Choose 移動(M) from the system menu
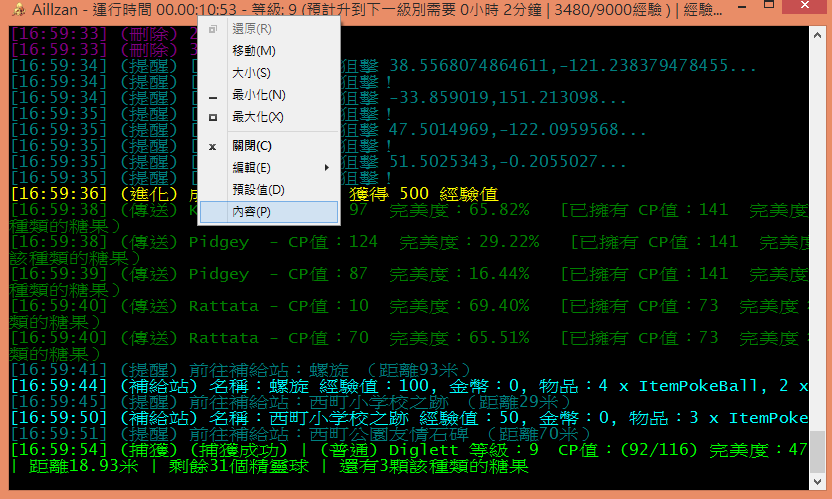 coord(269,51)
